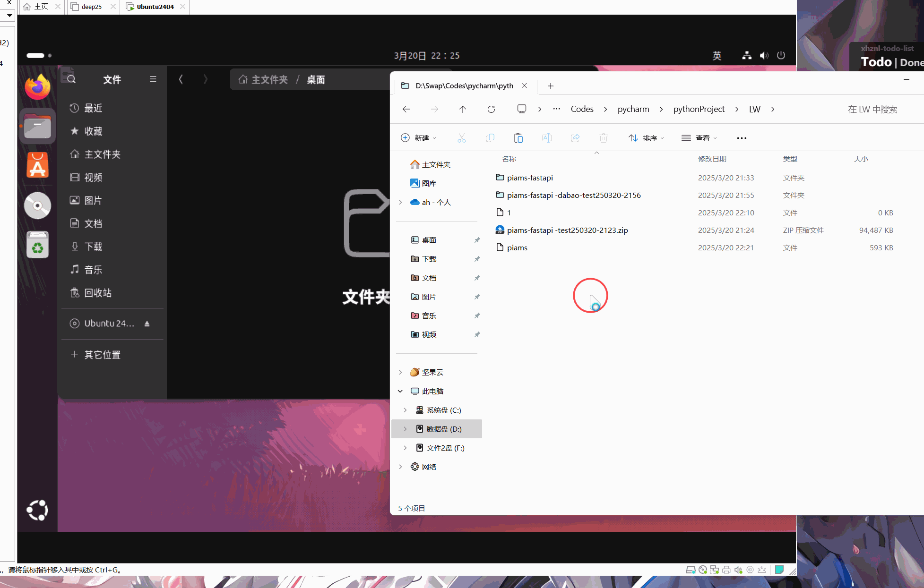Unpin 桌面 from Explorer quick access
This screenshot has width=924, height=588.
(x=477, y=240)
